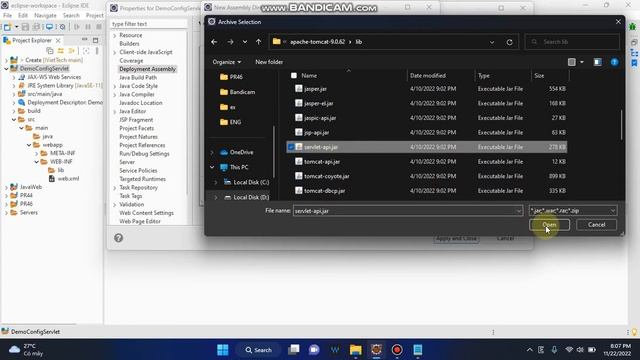The height and width of the screenshot is (360, 640).
Task: Open Eclipse Search menu
Action: pyautogui.click(x=71, y=15)
